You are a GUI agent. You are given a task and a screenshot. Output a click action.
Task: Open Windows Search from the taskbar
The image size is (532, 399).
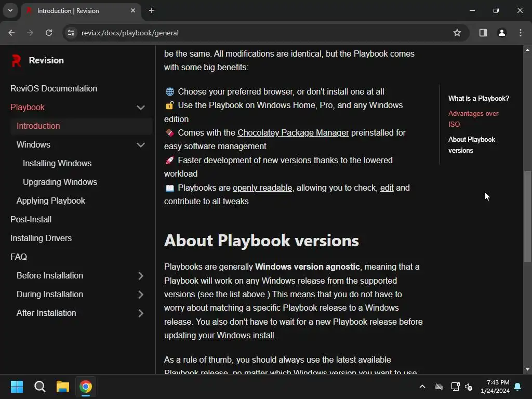39,387
